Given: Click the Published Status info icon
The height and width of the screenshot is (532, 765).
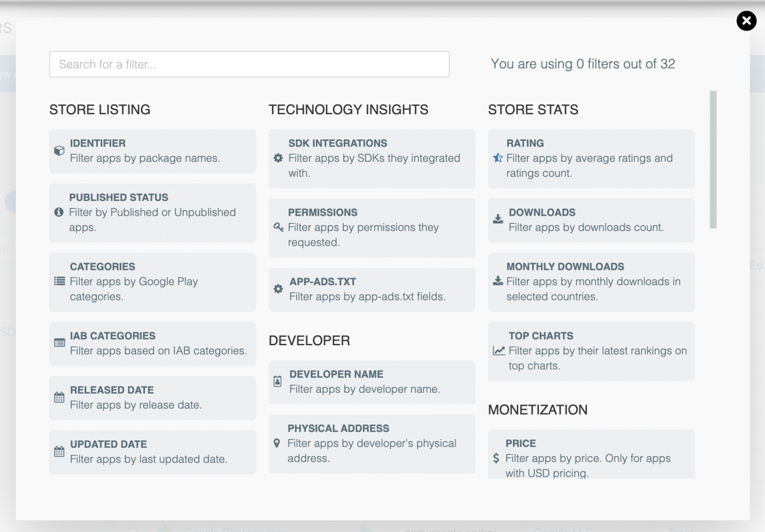Looking at the screenshot, I should (x=59, y=212).
